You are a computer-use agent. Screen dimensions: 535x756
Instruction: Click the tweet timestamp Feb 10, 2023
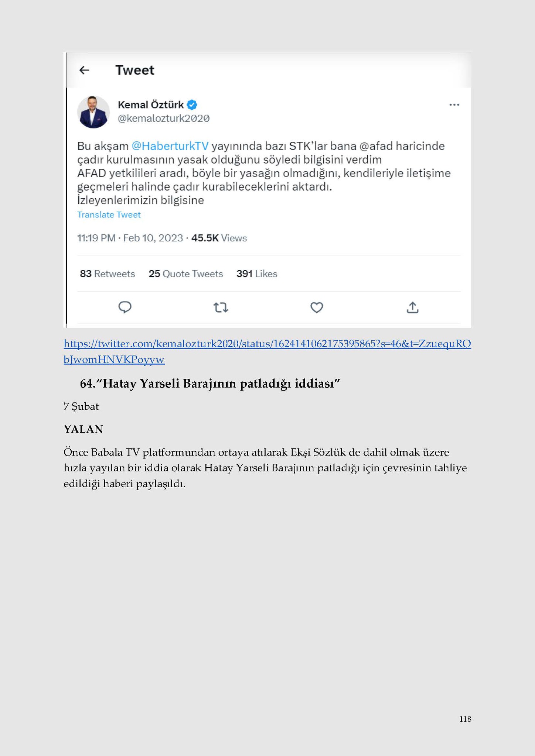153,238
